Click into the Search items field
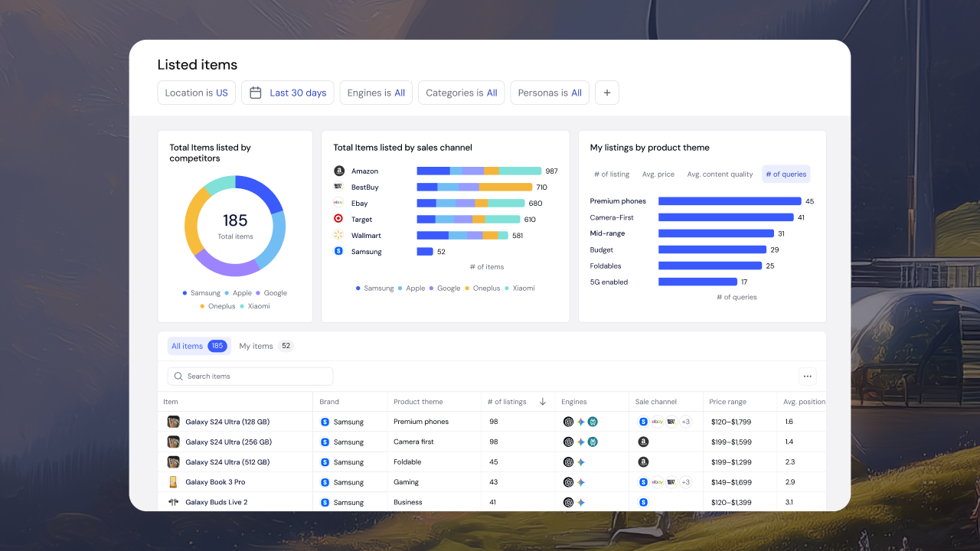This screenshot has height=551, width=980. (x=250, y=377)
